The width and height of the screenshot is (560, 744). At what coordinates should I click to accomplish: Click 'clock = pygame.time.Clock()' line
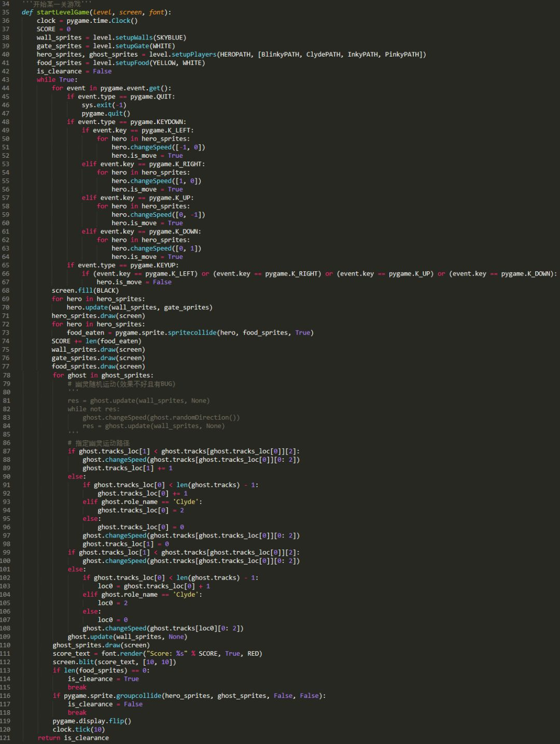click(x=87, y=21)
